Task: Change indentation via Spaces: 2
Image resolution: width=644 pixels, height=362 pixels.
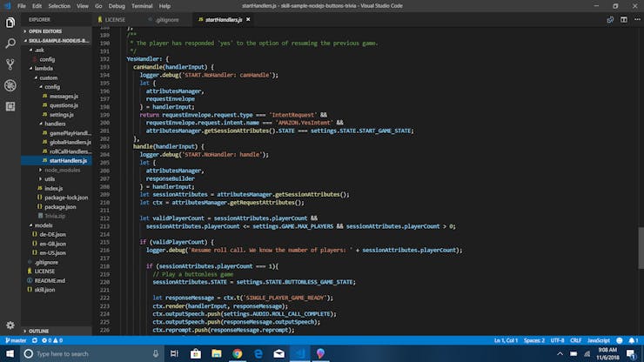Action: pos(534,340)
